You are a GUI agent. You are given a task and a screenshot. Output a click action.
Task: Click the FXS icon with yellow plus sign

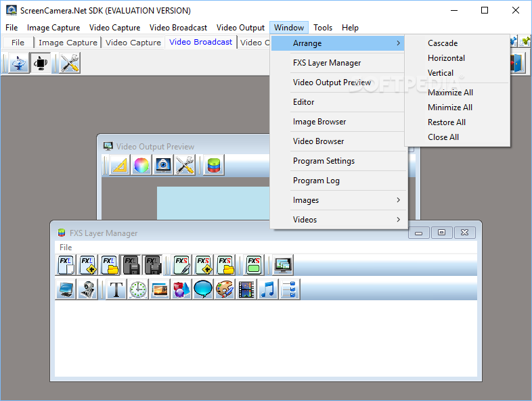[x=203, y=264]
